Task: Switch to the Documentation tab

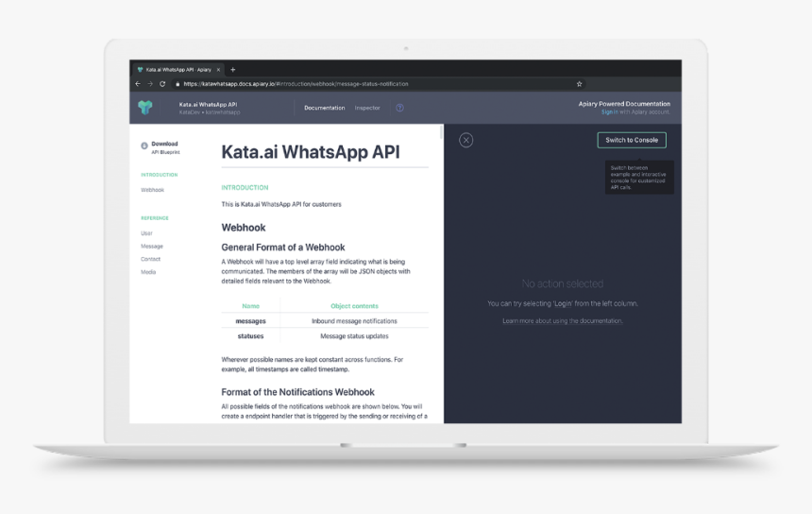Action: tap(324, 108)
